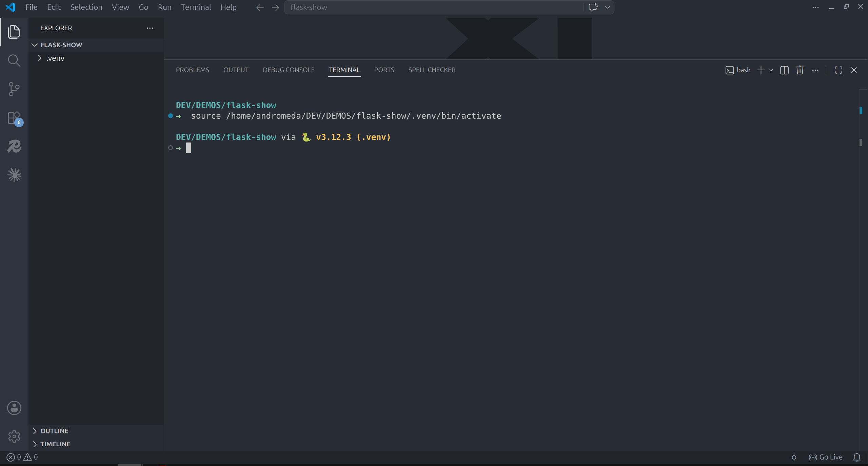This screenshot has width=868, height=466.
Task: Split the terminal
Action: [784, 70]
